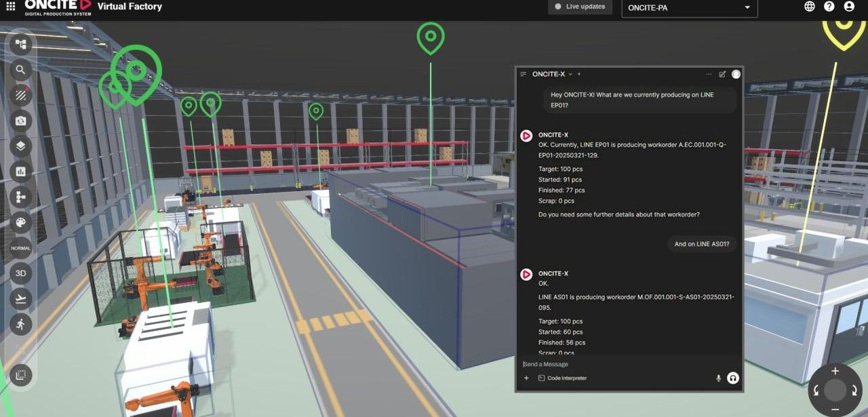This screenshot has width=868, height=417.
Task: Open the help question mark
Action: [829, 7]
